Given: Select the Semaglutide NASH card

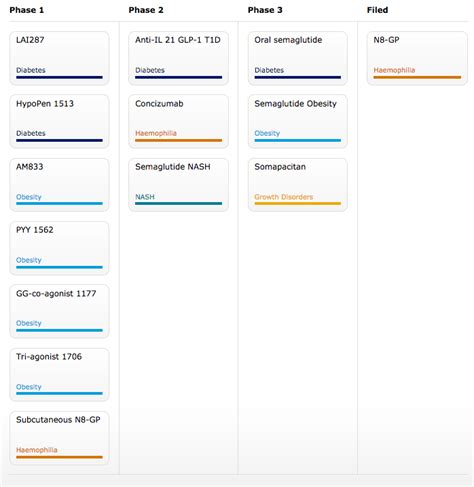Looking at the screenshot, I should [x=178, y=185].
